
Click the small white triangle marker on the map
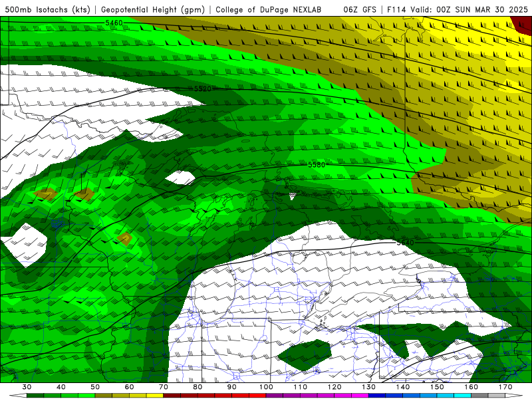click(x=292, y=196)
